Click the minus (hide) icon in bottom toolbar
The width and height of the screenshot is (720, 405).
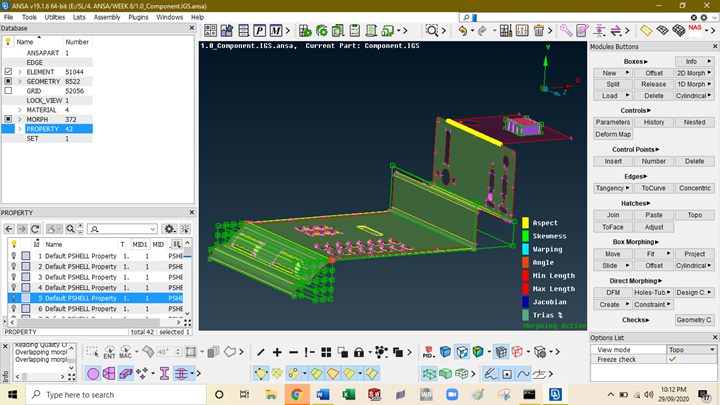point(293,352)
